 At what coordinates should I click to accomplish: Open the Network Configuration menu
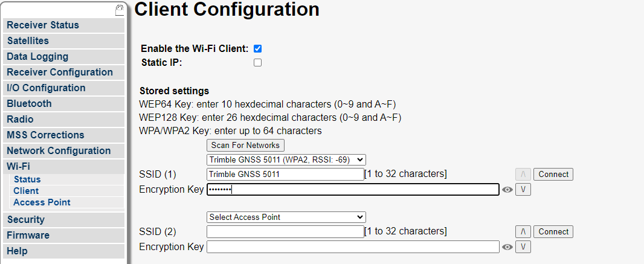point(63,150)
